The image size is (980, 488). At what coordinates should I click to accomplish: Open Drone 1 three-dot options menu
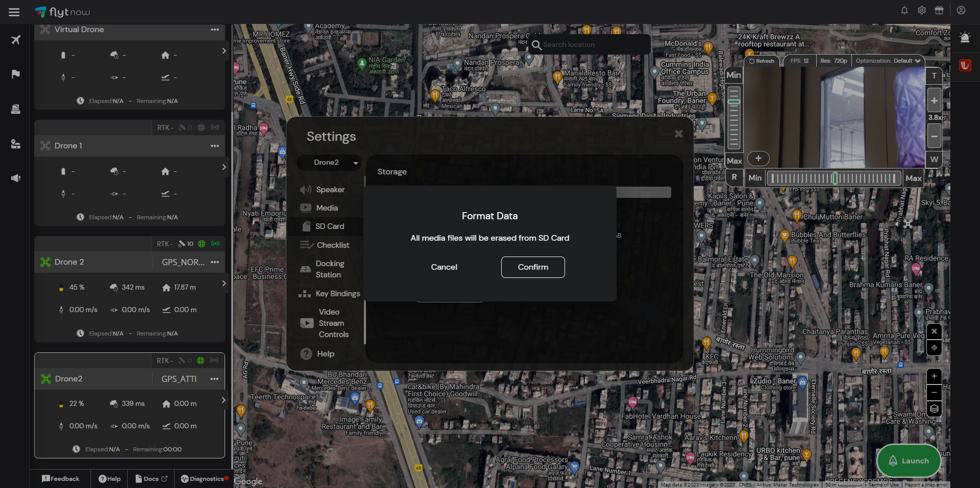(215, 146)
